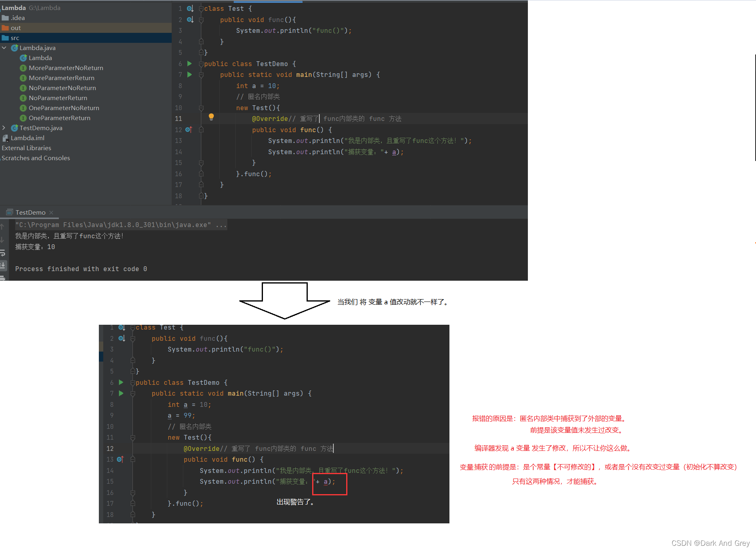This screenshot has width=756, height=551.
Task: Click the down arrow in run toolbar
Action: 2,240
